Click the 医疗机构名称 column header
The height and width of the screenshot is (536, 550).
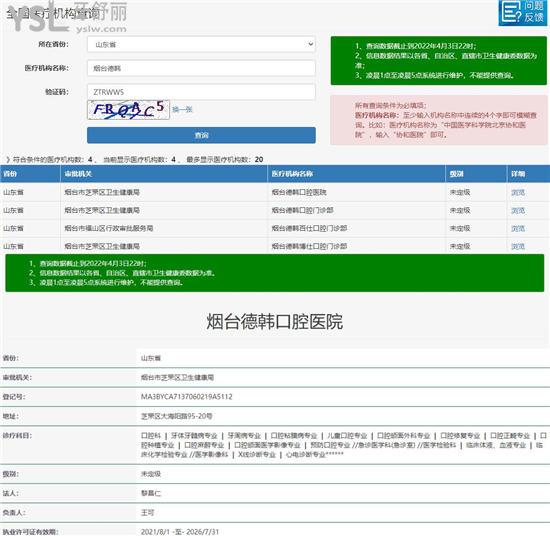coord(356,174)
